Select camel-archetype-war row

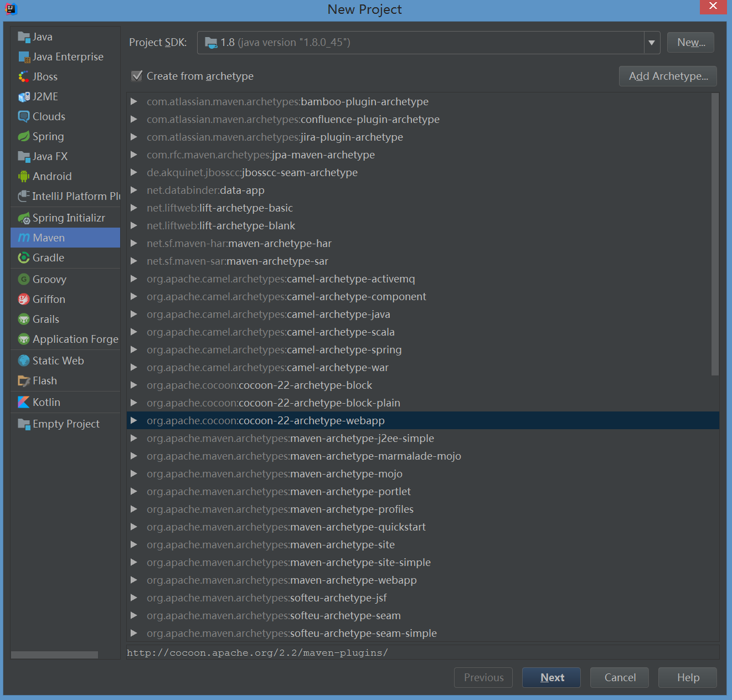[423, 367]
